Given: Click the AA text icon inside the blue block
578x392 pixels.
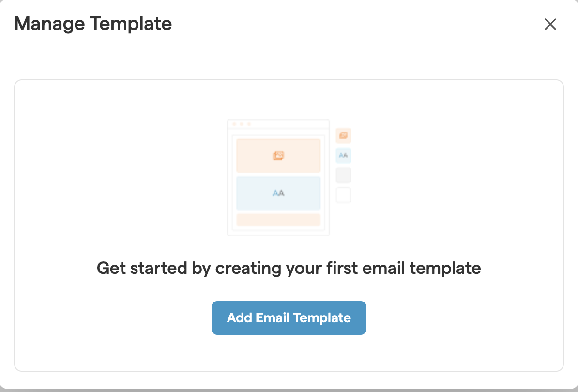Looking at the screenshot, I should point(278,193).
